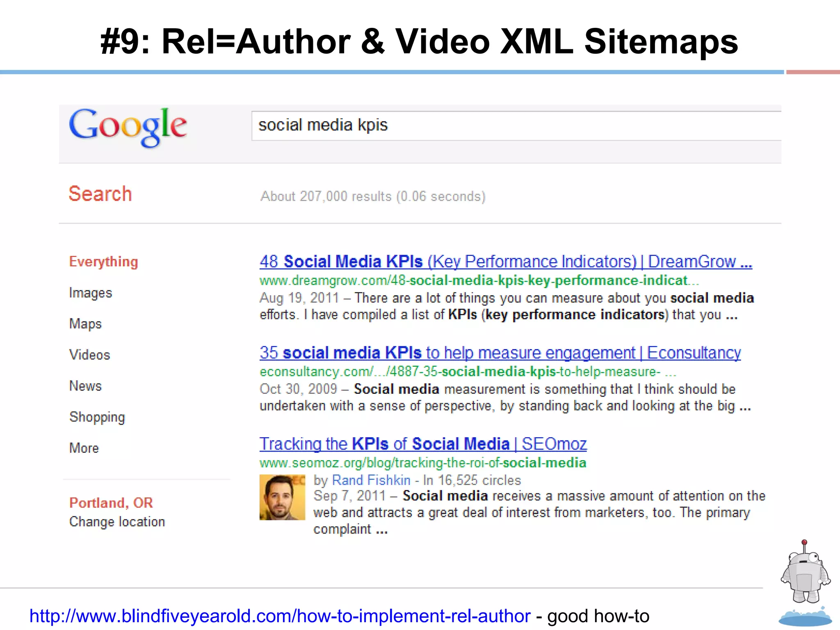Open the blindfiveyearold.com rel-author how-to link
840x630 pixels.
(280, 616)
